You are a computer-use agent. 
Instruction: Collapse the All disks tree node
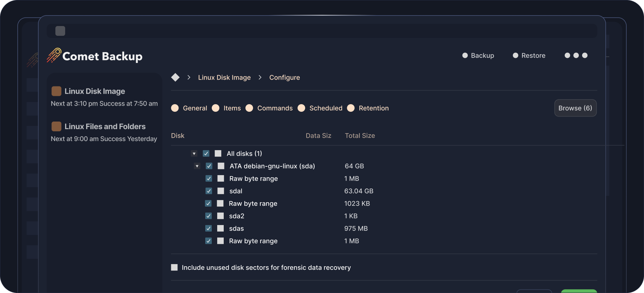[x=194, y=154]
